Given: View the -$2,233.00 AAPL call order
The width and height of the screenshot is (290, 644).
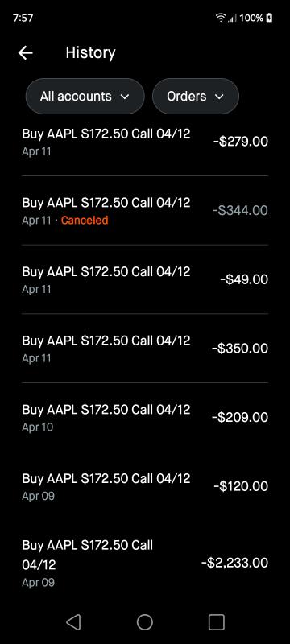Looking at the screenshot, I should pyautogui.click(x=145, y=563).
